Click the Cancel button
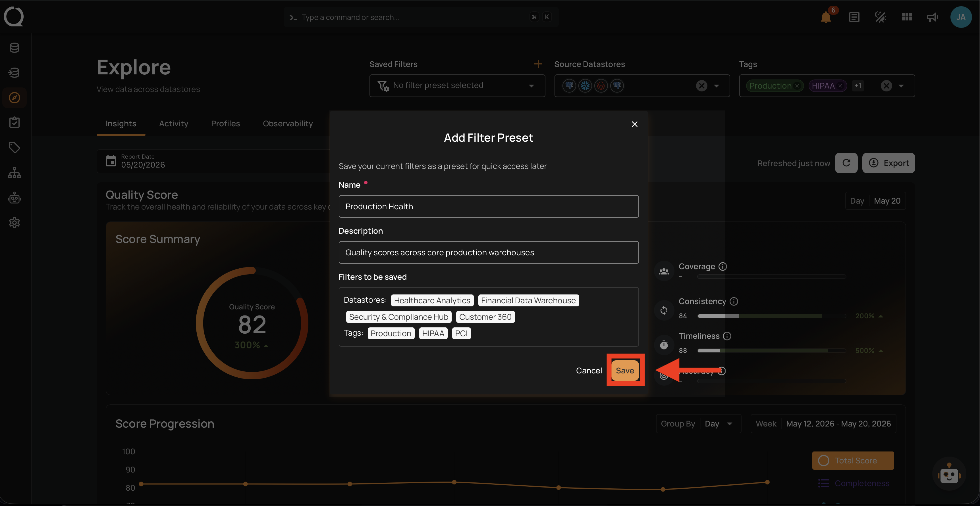 pos(589,371)
